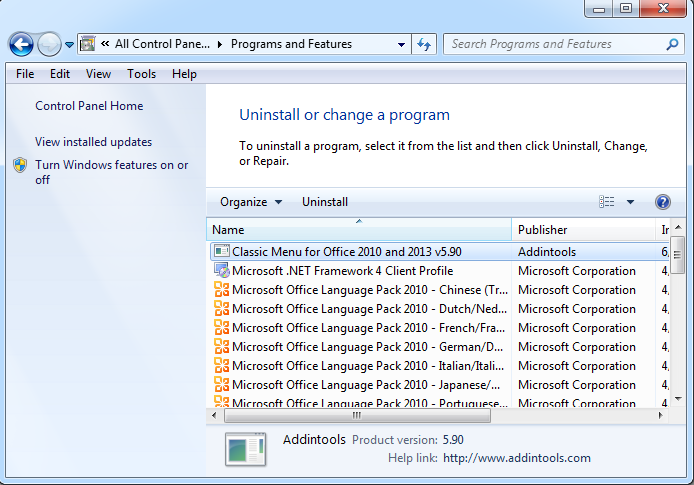Click the search magnifier icon
The height and width of the screenshot is (485, 694).
(x=672, y=44)
